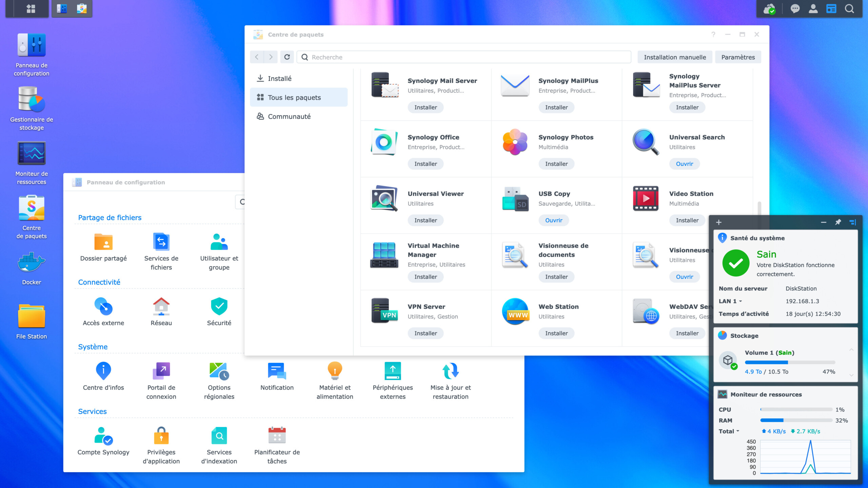The height and width of the screenshot is (488, 868).
Task: Open the user account menu icon
Action: (813, 8)
